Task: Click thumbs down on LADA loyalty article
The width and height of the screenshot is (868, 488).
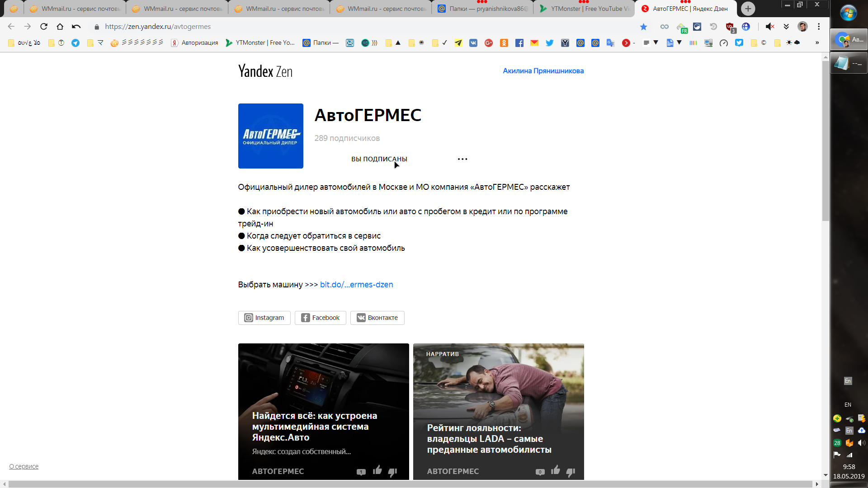Action: [571, 472]
